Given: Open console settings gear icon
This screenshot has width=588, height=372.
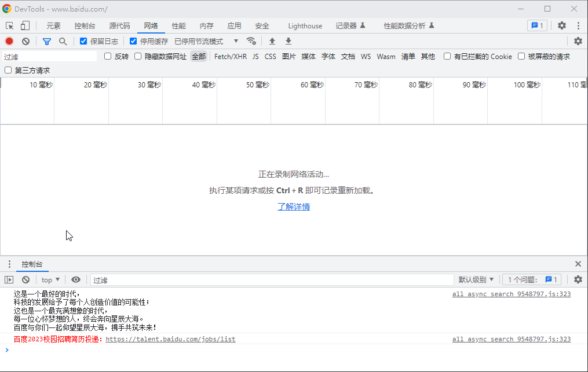Looking at the screenshot, I should (x=578, y=279).
